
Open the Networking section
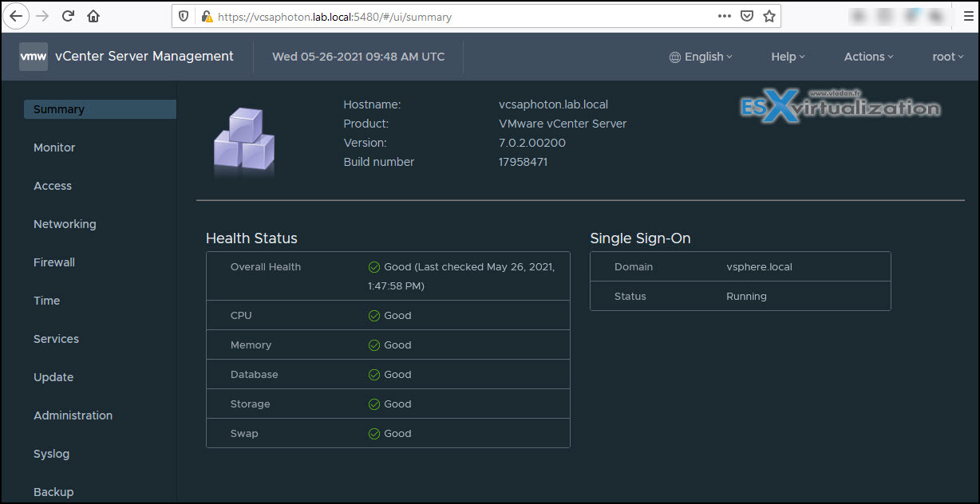(65, 224)
